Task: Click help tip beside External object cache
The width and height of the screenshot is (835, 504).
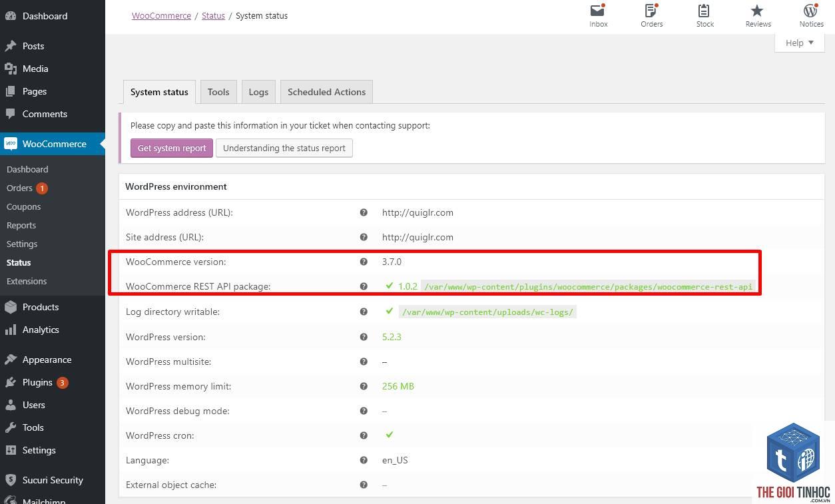Action: click(x=364, y=485)
